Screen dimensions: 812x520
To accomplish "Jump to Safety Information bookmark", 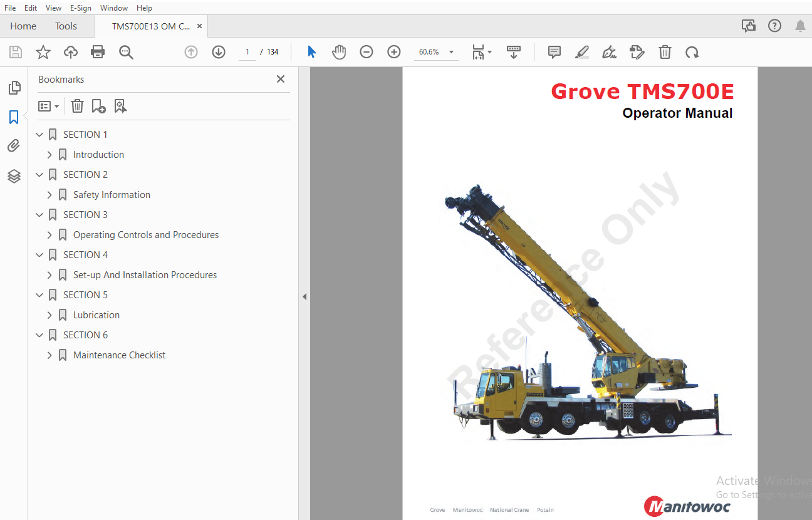I will point(112,195).
